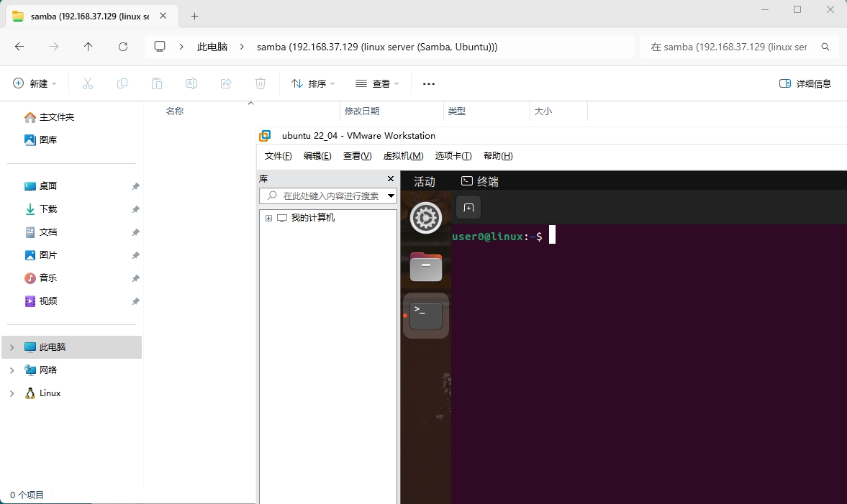Screen dimensions: 847x504
Task: Click the Rename icon in toolbar
Action: tap(191, 83)
